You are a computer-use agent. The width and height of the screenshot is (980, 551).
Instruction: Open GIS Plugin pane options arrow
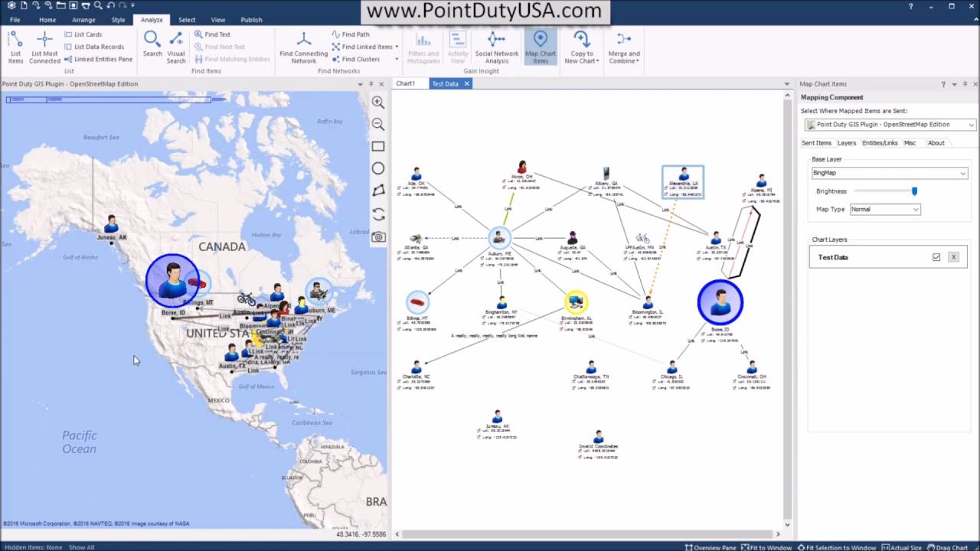(360, 84)
